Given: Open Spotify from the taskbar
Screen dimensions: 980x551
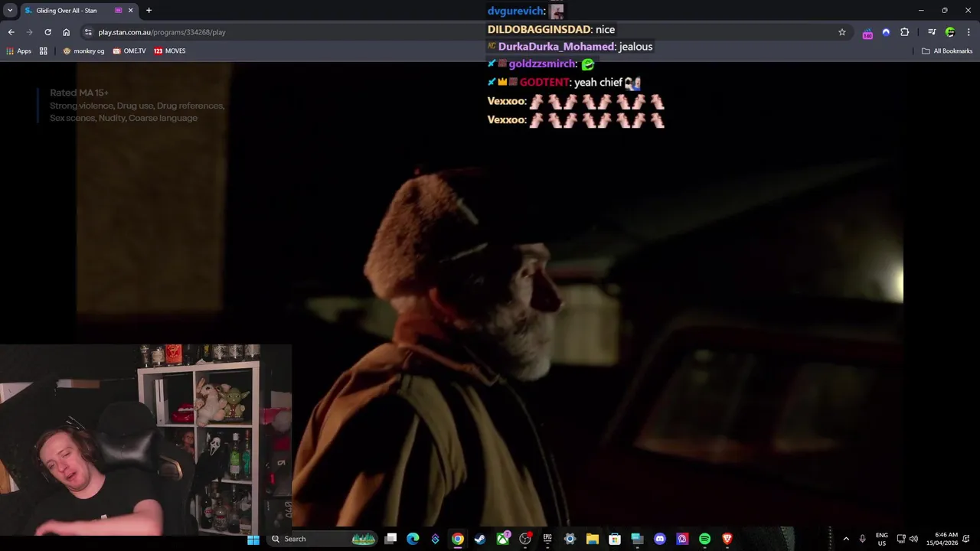Looking at the screenshot, I should [x=704, y=539].
